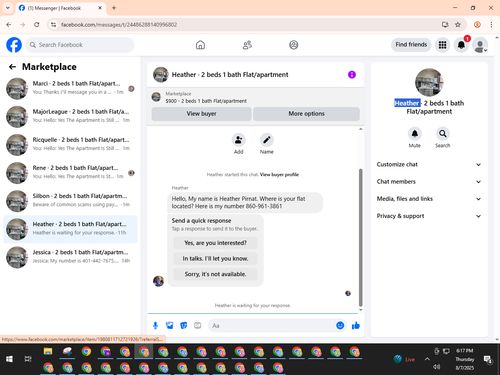Image resolution: width=500 pixels, height=375 pixels.
Task: Click the message text input field
Action: tap(272, 326)
